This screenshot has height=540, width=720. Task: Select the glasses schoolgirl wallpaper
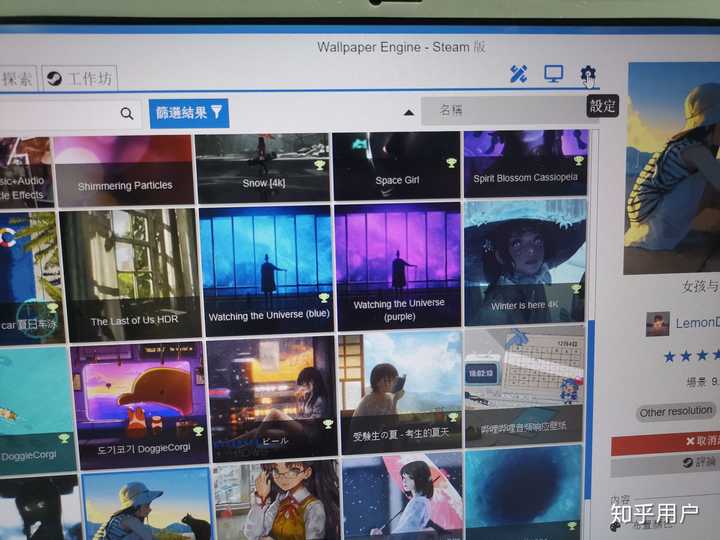point(278,501)
